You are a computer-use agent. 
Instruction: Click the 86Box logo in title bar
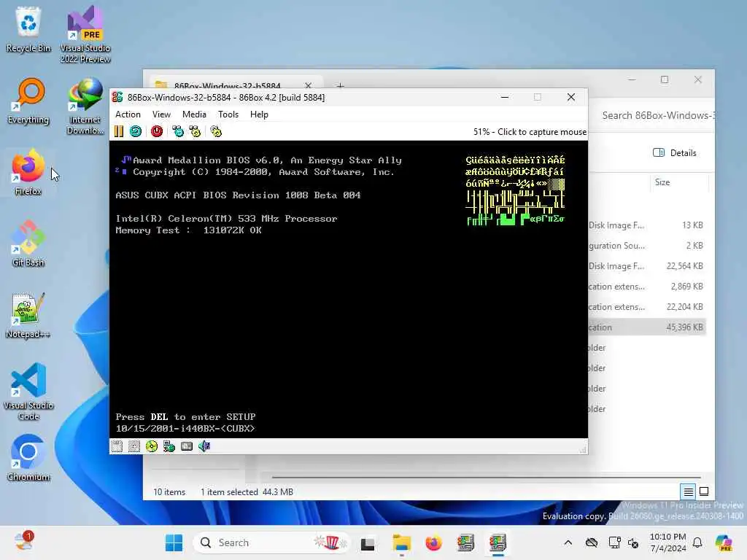(x=117, y=97)
